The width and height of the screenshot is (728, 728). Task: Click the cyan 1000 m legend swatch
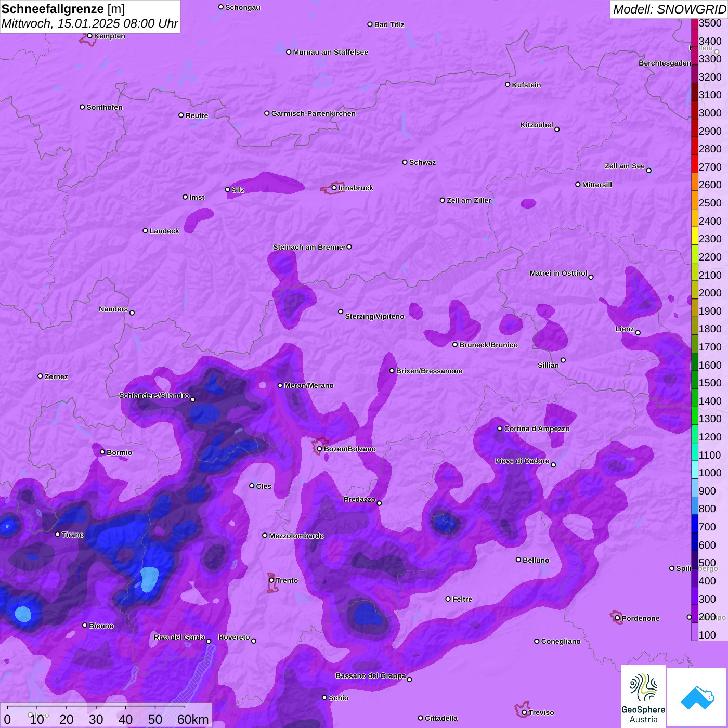tap(695, 470)
